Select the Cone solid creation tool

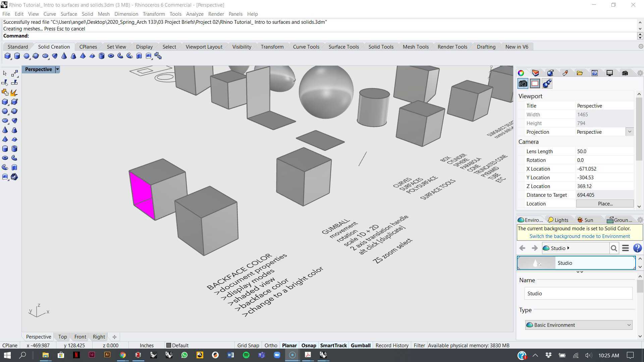tap(64, 56)
